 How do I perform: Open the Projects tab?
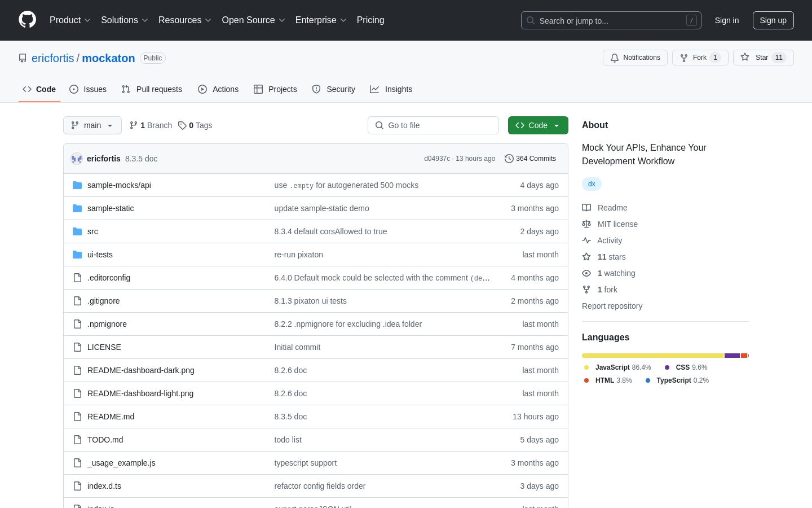(x=275, y=89)
